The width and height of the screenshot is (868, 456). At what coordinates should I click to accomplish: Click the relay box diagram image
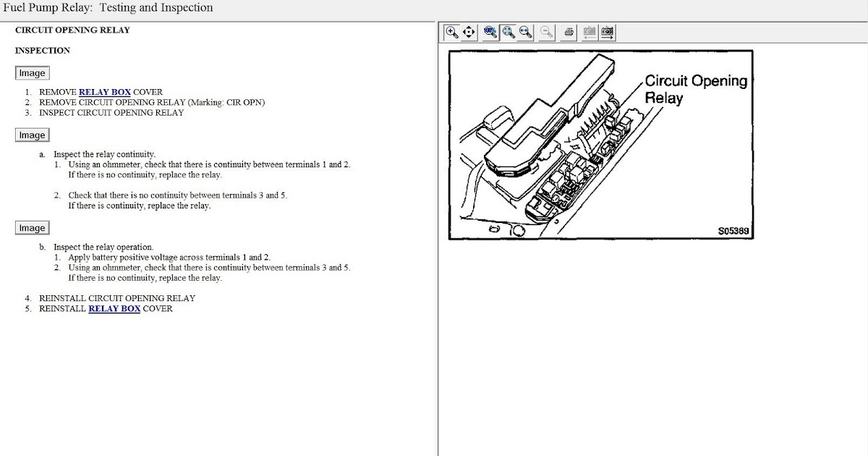pyautogui.click(x=600, y=145)
